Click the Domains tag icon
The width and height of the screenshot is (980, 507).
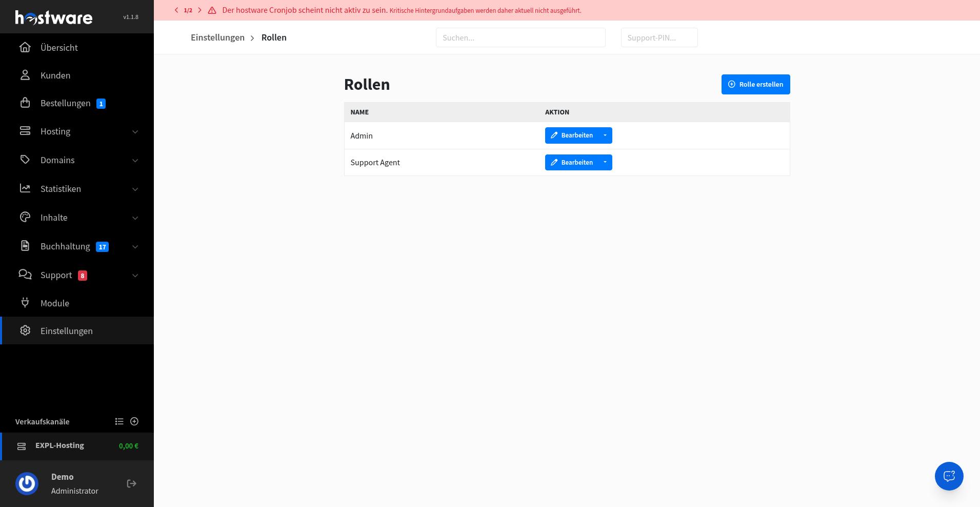pyautogui.click(x=25, y=160)
